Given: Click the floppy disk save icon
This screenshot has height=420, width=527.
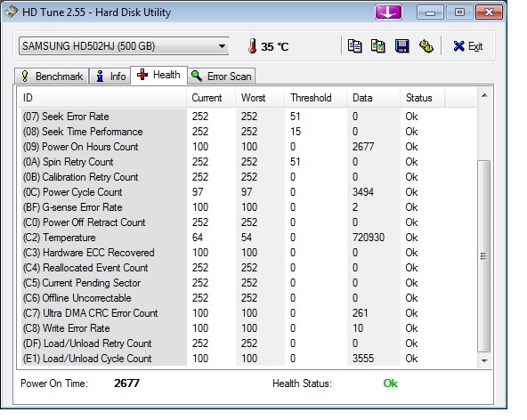Looking at the screenshot, I should click(402, 46).
